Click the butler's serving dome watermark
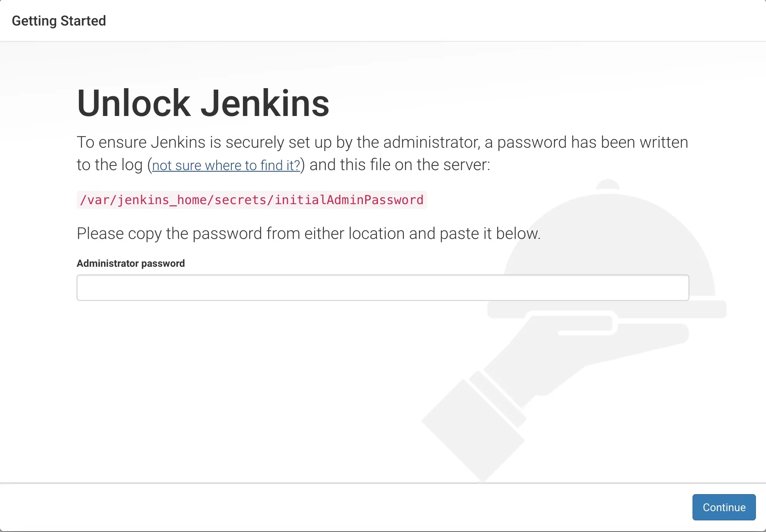The height and width of the screenshot is (532, 766). click(609, 247)
